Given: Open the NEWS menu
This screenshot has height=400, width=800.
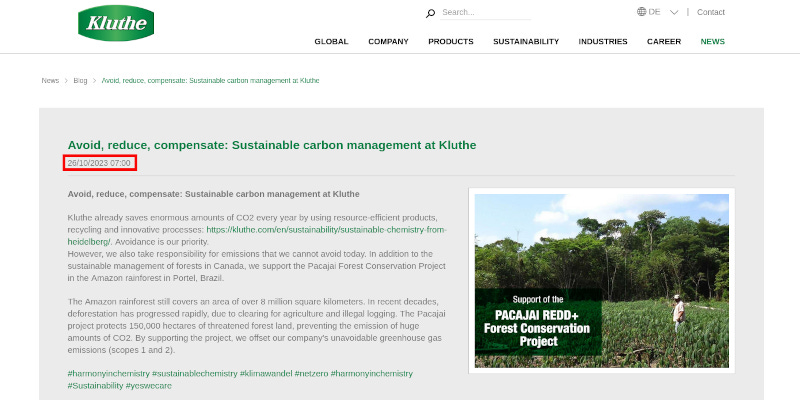Looking at the screenshot, I should pos(713,41).
